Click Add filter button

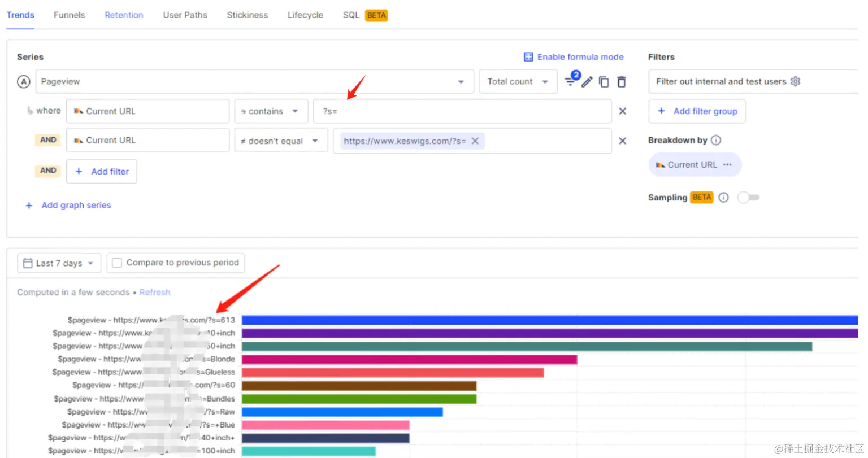coord(102,172)
